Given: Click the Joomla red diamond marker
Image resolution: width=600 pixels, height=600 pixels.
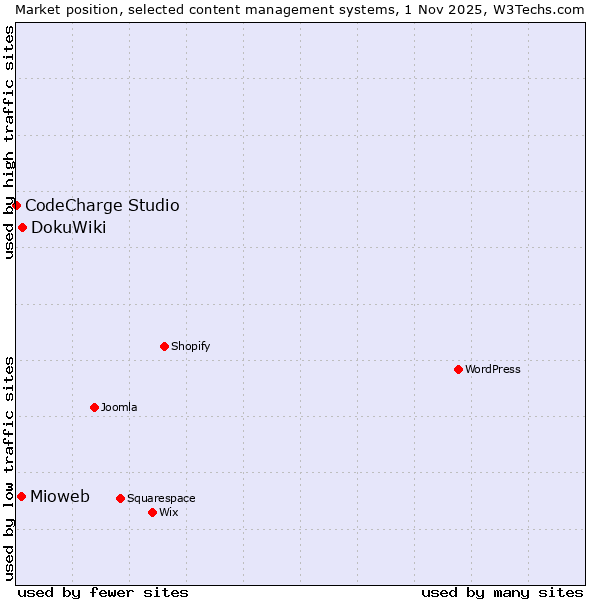Looking at the screenshot, I should 94,407.
